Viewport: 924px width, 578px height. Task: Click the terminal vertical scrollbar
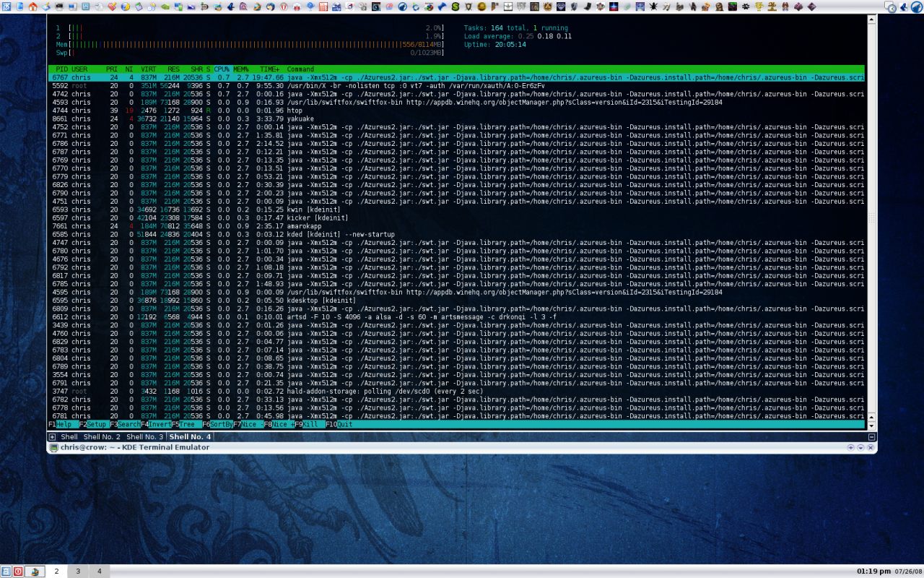pos(872,217)
